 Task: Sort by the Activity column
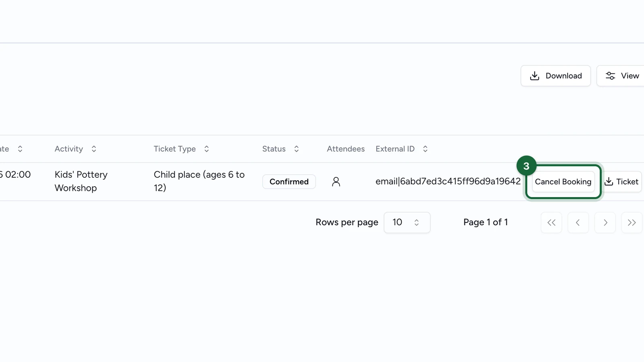click(x=76, y=149)
